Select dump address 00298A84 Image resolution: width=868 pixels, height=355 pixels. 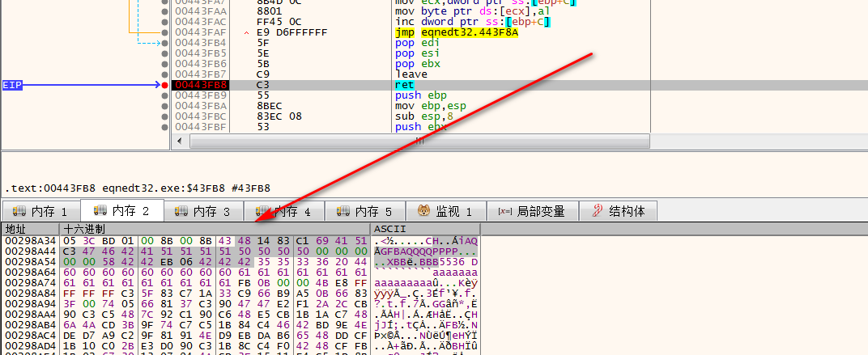(29, 293)
